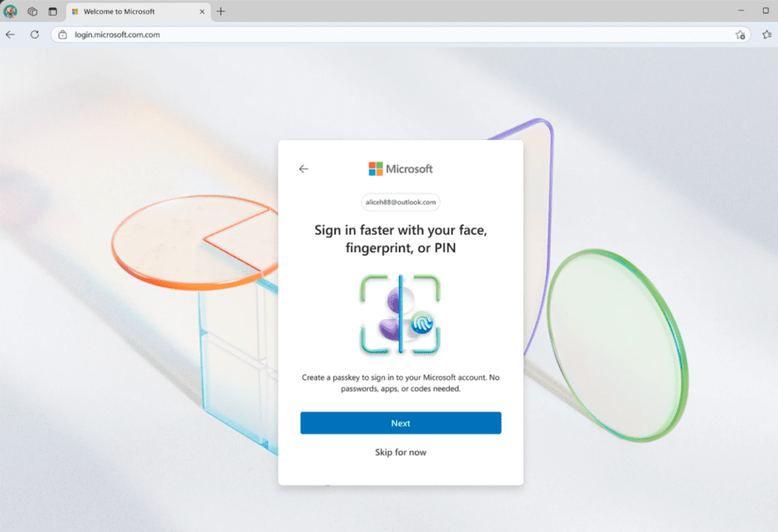Viewport: 778px width, 532px height.
Task: Open the workspaces icon in the title bar
Action: coord(32,11)
